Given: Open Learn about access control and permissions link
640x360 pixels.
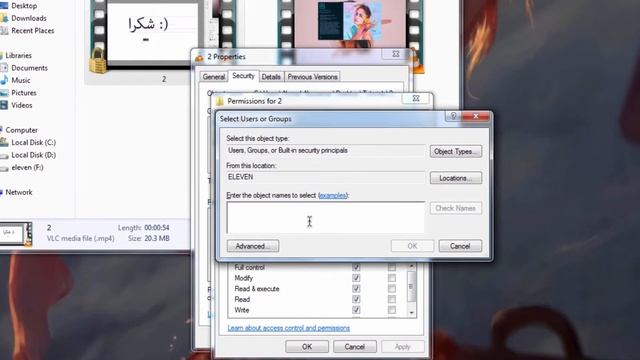Looking at the screenshot, I should [x=289, y=328].
